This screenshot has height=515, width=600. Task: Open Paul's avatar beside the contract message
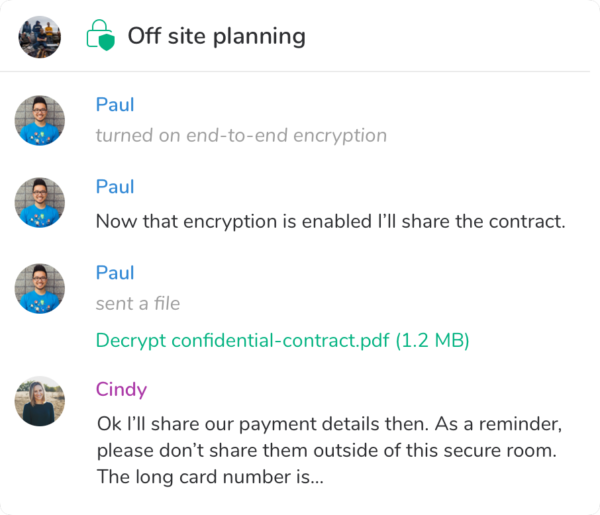coord(39,202)
